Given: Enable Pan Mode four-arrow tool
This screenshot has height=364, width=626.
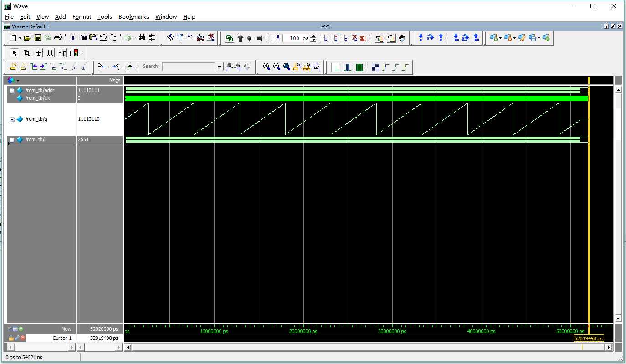Looking at the screenshot, I should tap(38, 53).
